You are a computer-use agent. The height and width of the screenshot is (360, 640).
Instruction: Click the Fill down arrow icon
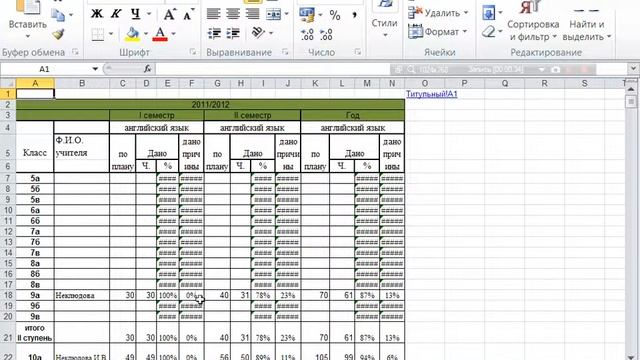point(489,13)
